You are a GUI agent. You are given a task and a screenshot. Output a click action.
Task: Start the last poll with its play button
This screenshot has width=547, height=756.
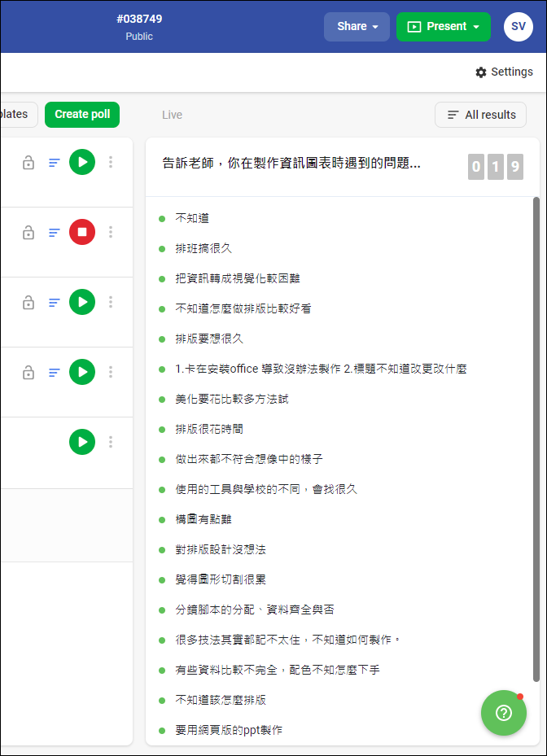pos(82,442)
